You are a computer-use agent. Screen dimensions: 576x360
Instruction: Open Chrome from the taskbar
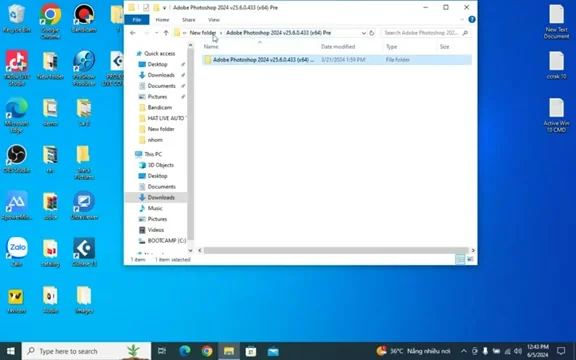coord(207,351)
